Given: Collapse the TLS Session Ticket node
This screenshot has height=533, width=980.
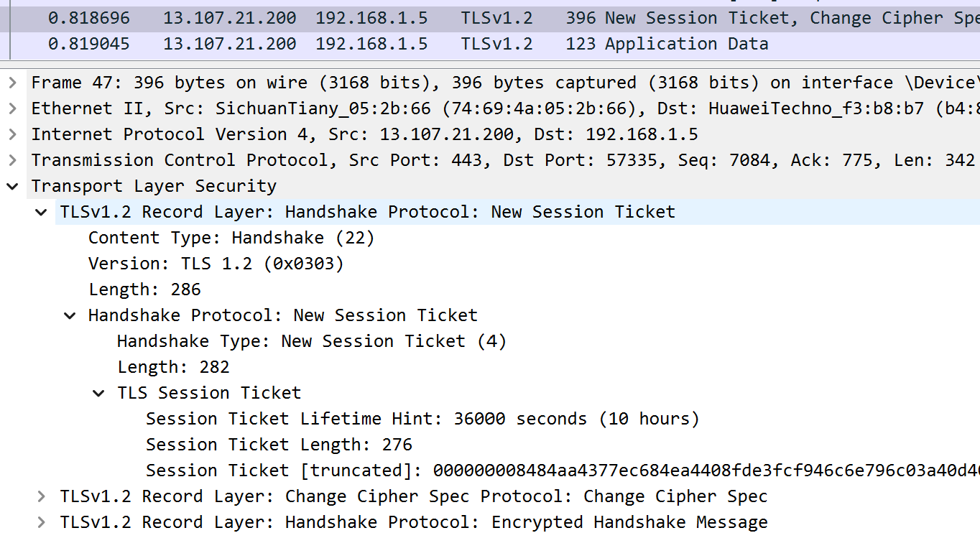Looking at the screenshot, I should 98,393.
